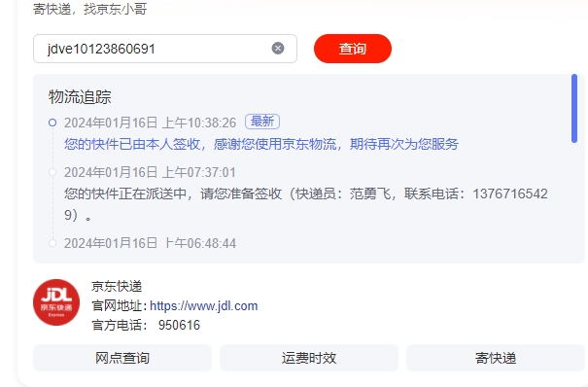This screenshot has height=387, width=588.
Task: Click the signed-for delivery status message
Action: pyautogui.click(x=261, y=144)
